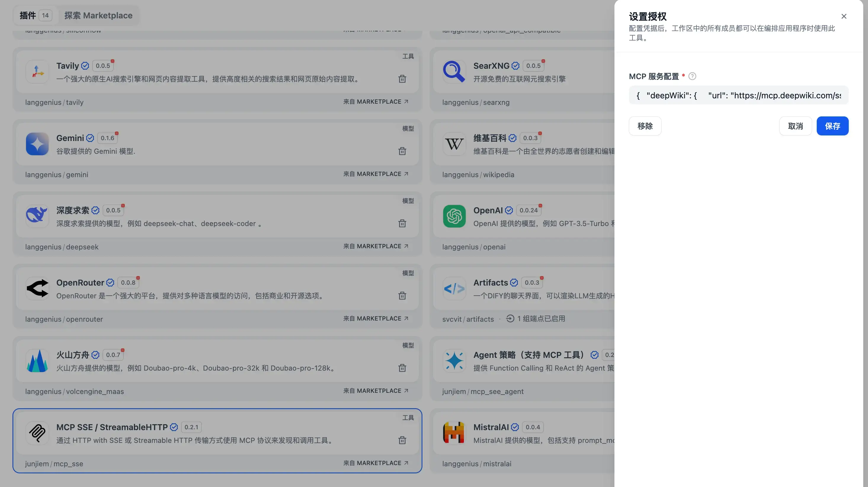Click the 深度求索 whale icon

coord(37,216)
